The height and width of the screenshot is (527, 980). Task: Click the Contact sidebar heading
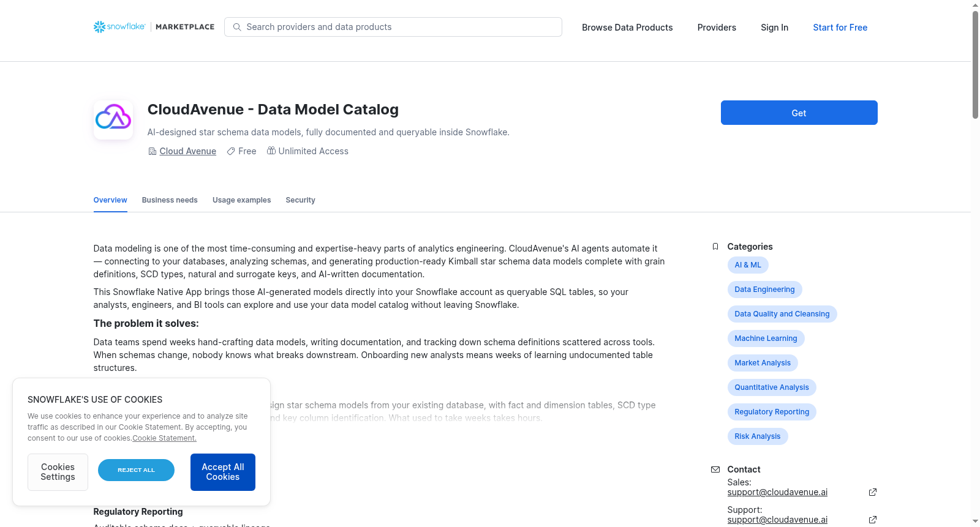tap(744, 469)
